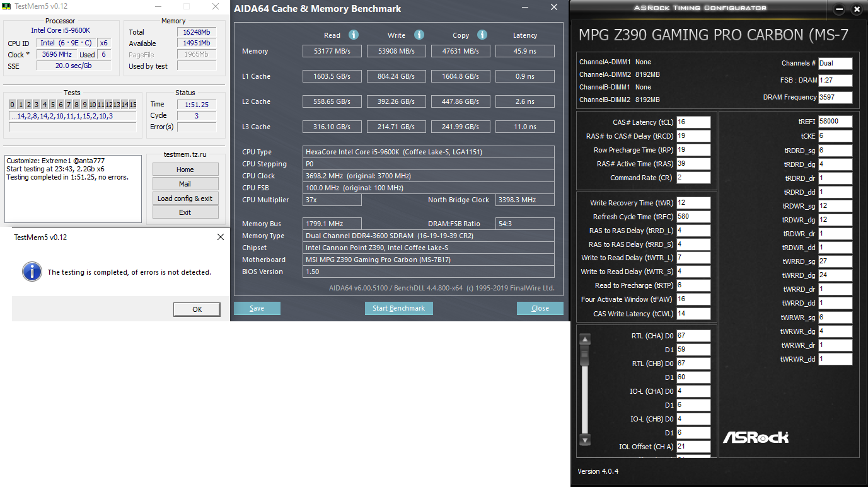
Task: Click the L2 Cache Write value 392.26 GB/s
Action: coord(396,101)
